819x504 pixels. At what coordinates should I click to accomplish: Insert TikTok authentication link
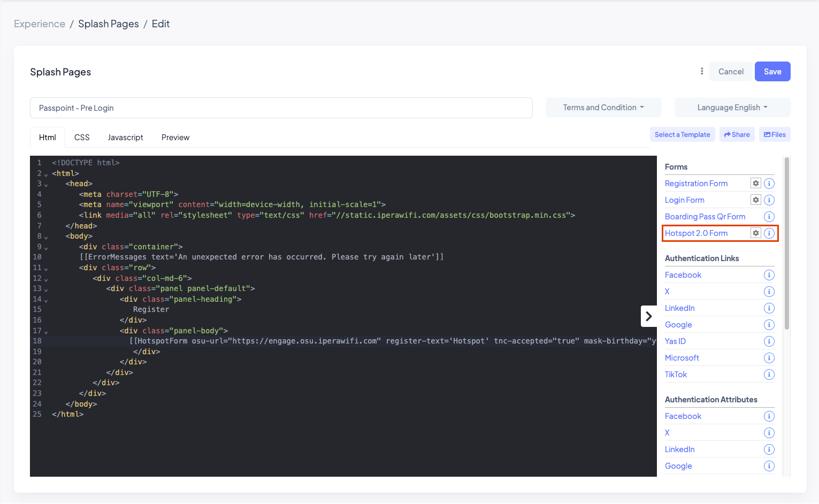pyautogui.click(x=676, y=375)
